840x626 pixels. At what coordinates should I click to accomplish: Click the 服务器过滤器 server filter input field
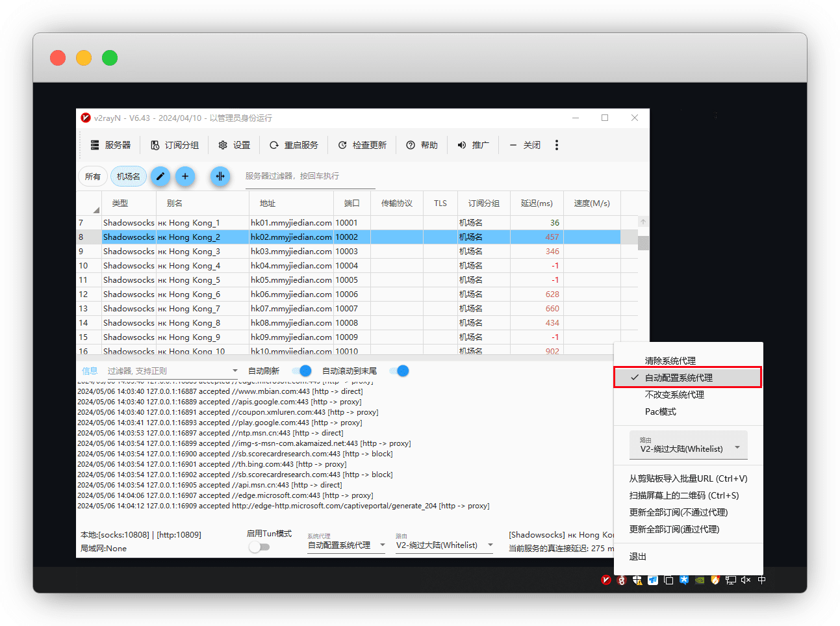(x=309, y=176)
